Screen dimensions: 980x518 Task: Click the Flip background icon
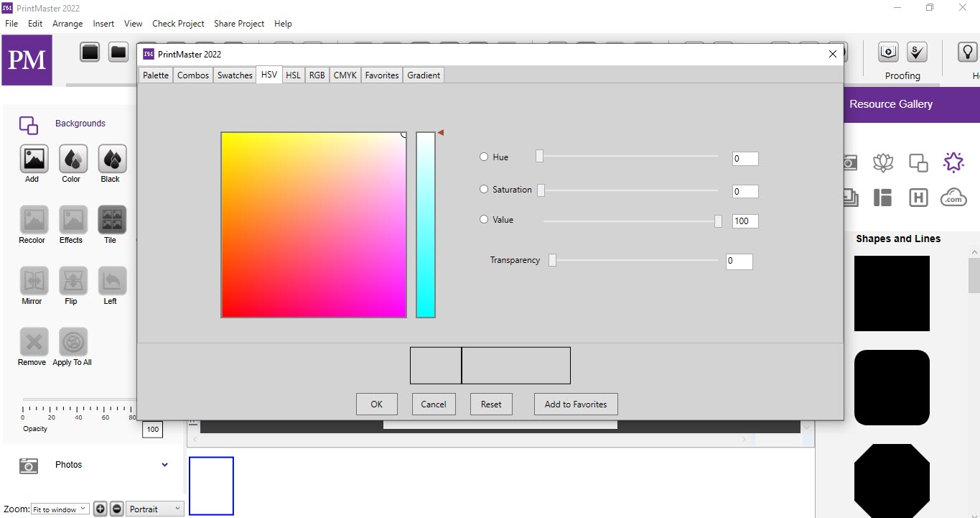click(x=73, y=281)
